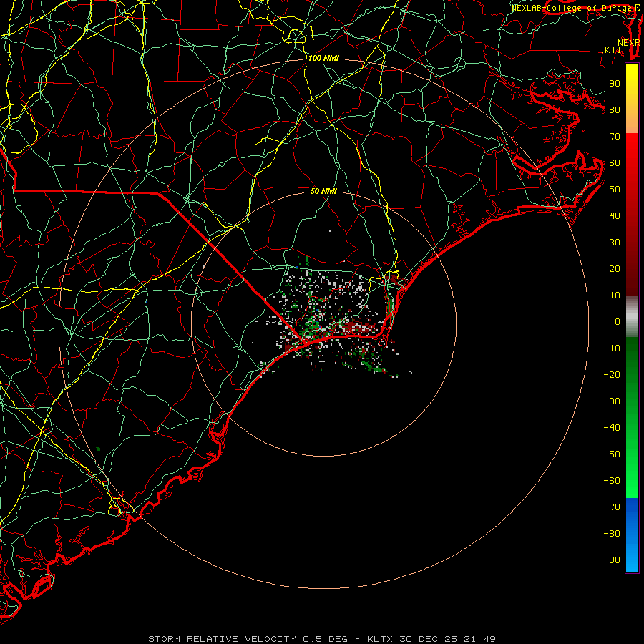The width and height of the screenshot is (644, 644).
Task: Click the -20 value on velocity scale
Action: pyautogui.click(x=612, y=374)
